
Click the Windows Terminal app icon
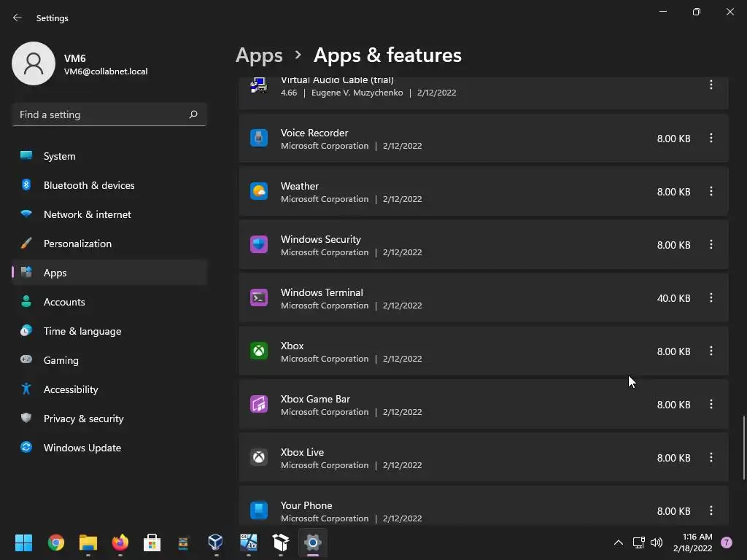[259, 298]
